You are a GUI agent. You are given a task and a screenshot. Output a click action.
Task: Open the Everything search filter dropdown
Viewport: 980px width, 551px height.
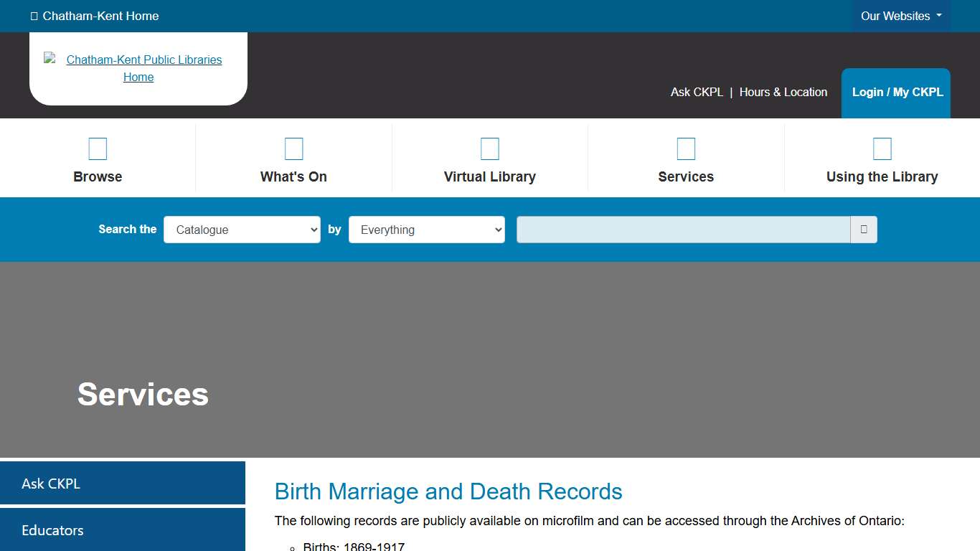[x=426, y=230]
